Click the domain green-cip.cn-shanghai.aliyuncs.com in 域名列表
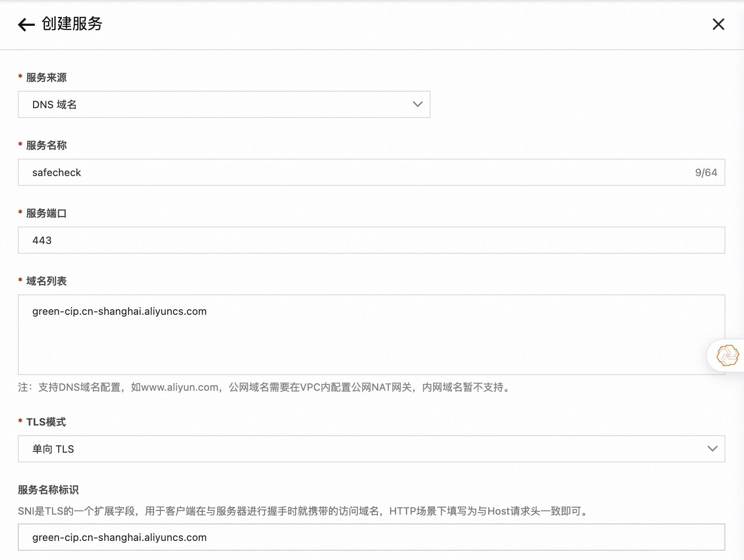744x560 pixels. pos(119,311)
